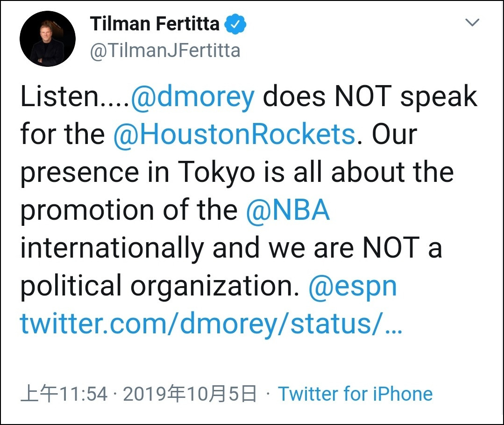Click the 上午11:54 timestamp
504x425 pixels.
coord(64,394)
